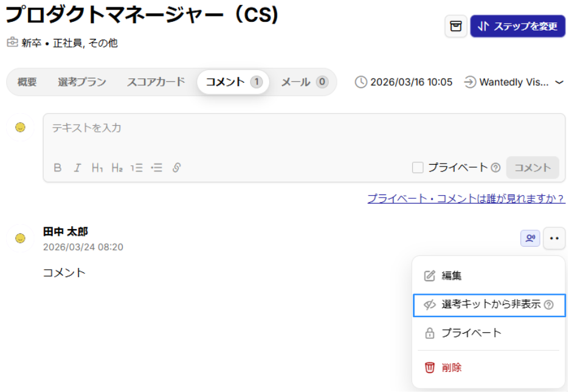Apply bold formatting in comment editor
Screen dimensions: 569x392
[58, 168]
